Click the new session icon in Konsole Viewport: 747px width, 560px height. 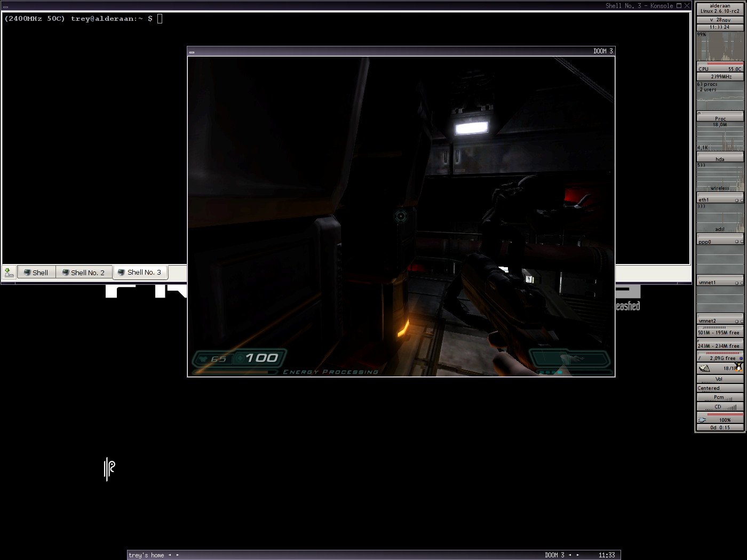coord(9,273)
